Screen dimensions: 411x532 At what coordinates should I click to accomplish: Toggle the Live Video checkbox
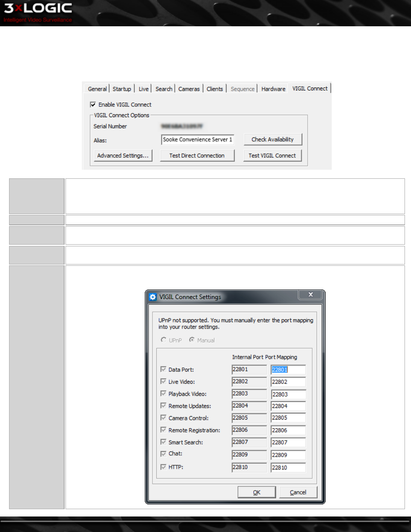tap(163, 381)
